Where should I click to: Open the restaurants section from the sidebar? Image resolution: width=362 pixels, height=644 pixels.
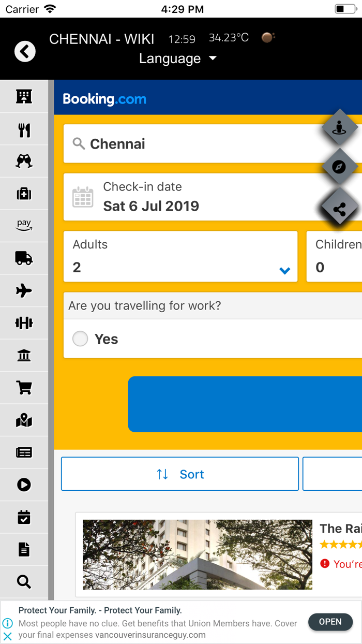(24, 129)
